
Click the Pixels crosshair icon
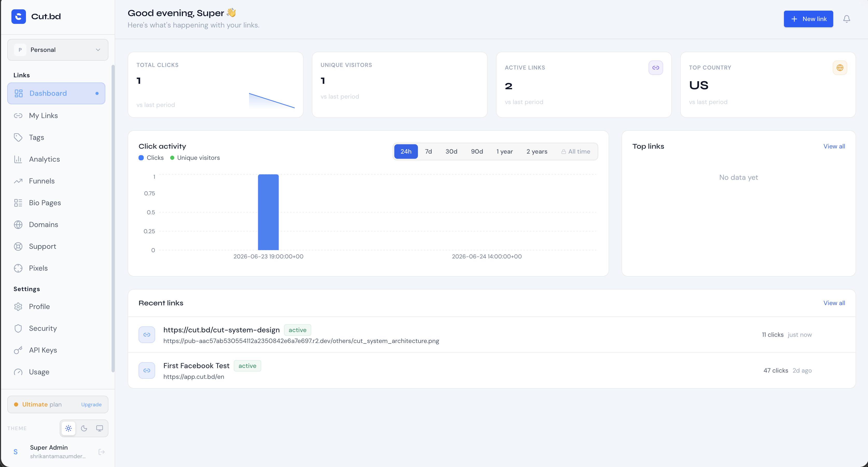point(18,268)
